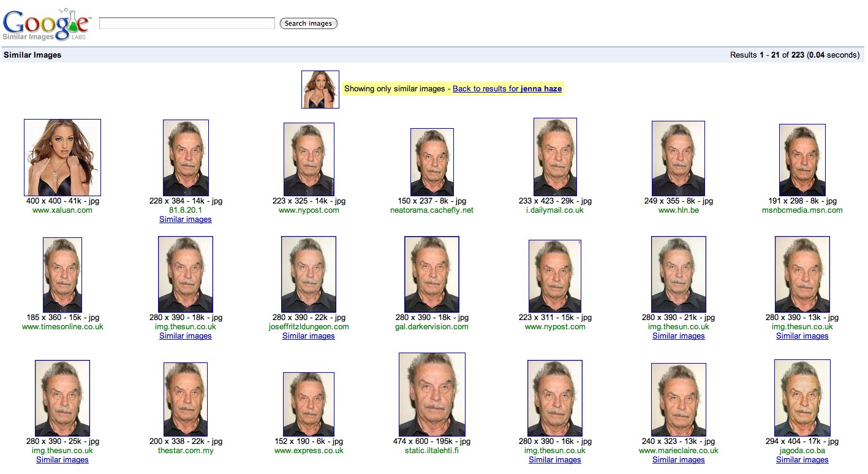Open the small query thumbnail beside the yellow notice
The width and height of the screenshot is (868, 474).
(320, 90)
